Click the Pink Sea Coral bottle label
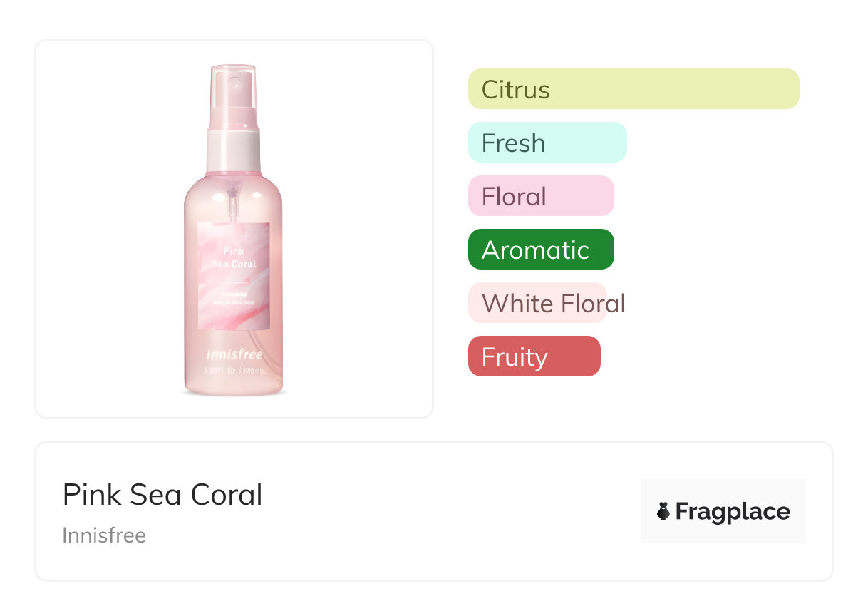Image resolution: width=868 pixels, height=616 pixels. [234, 276]
